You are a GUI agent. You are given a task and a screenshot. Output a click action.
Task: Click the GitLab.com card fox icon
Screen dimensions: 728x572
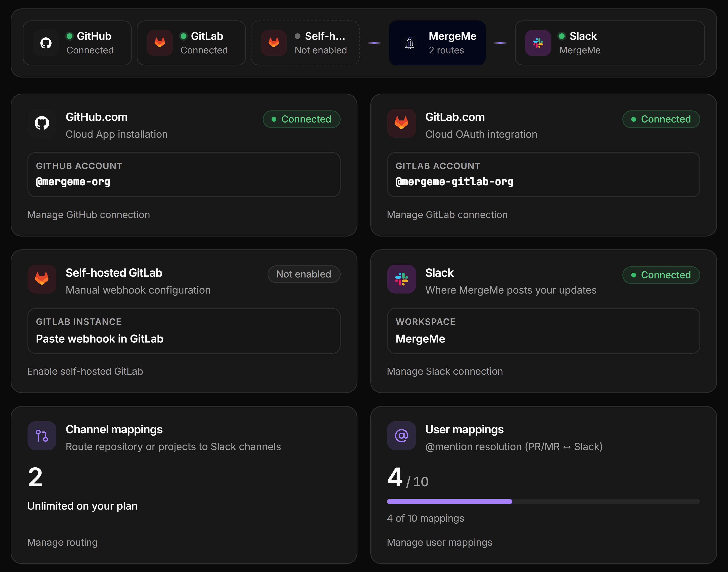401,123
